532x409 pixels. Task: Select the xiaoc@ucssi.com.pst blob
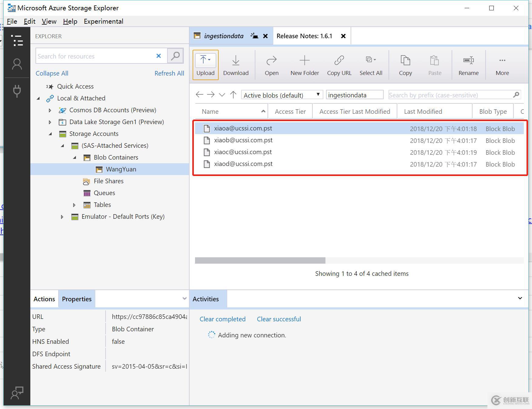[359, 152]
